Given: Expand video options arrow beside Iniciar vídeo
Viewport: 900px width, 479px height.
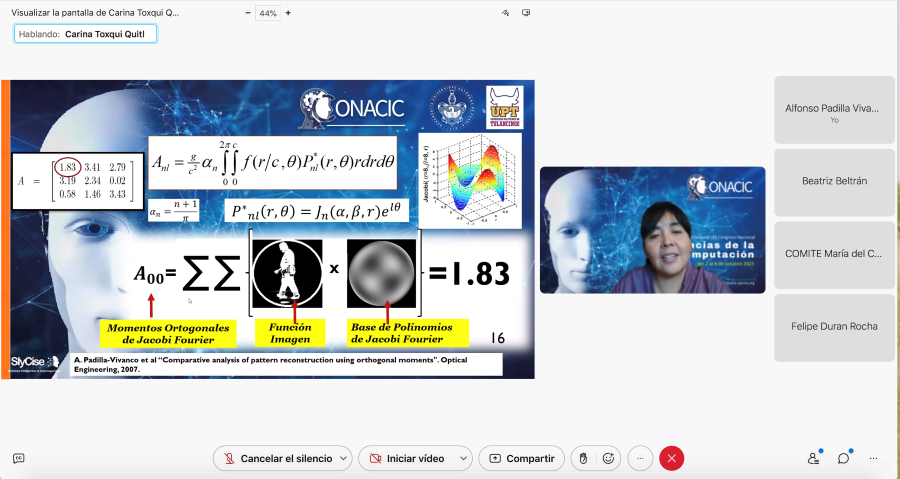Looking at the screenshot, I should tap(463, 458).
